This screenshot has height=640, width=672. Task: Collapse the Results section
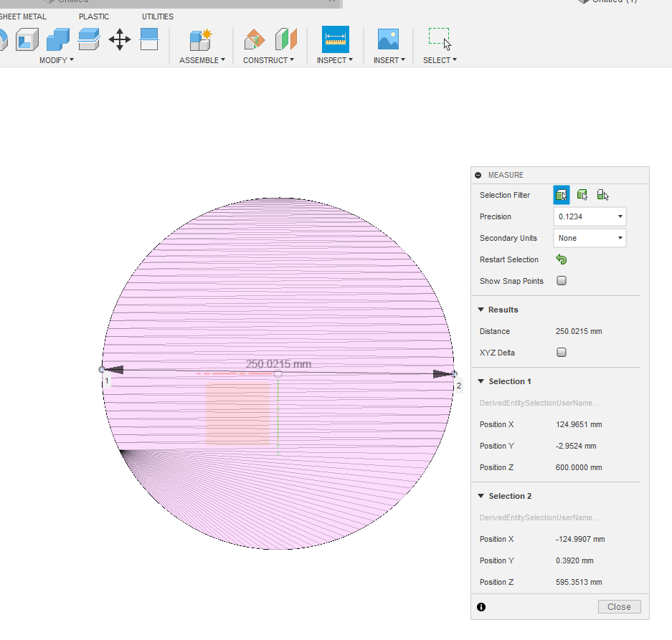tap(481, 309)
